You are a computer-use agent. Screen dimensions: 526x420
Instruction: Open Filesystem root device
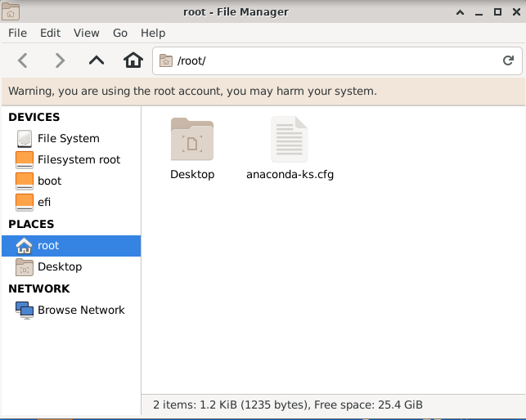(x=79, y=159)
